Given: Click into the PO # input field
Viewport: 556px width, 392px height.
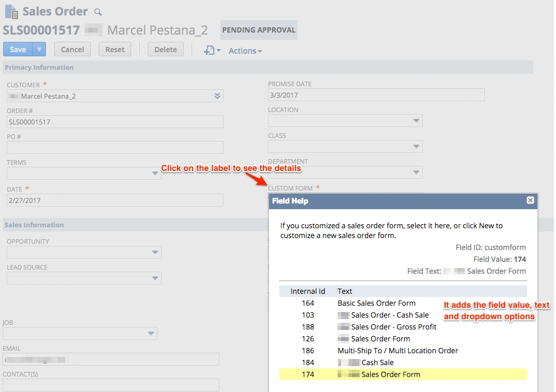Looking at the screenshot, I should click(x=115, y=148).
